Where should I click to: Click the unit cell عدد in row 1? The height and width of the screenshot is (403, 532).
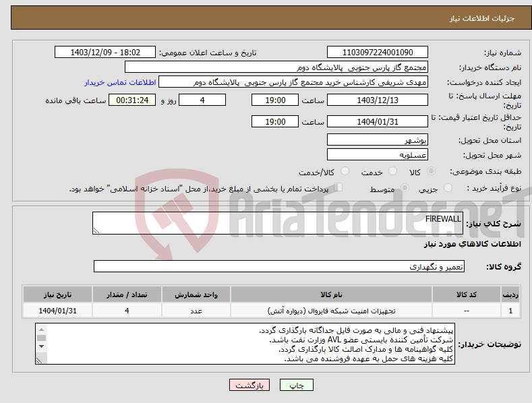click(x=196, y=311)
